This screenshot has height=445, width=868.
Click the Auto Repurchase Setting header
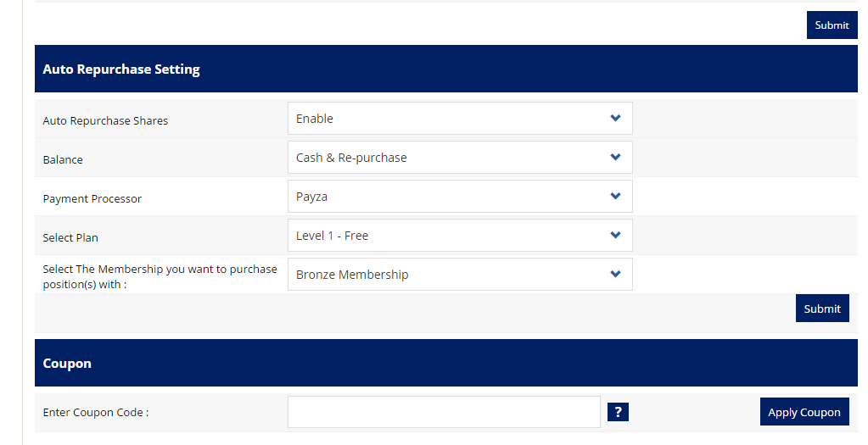coord(121,70)
